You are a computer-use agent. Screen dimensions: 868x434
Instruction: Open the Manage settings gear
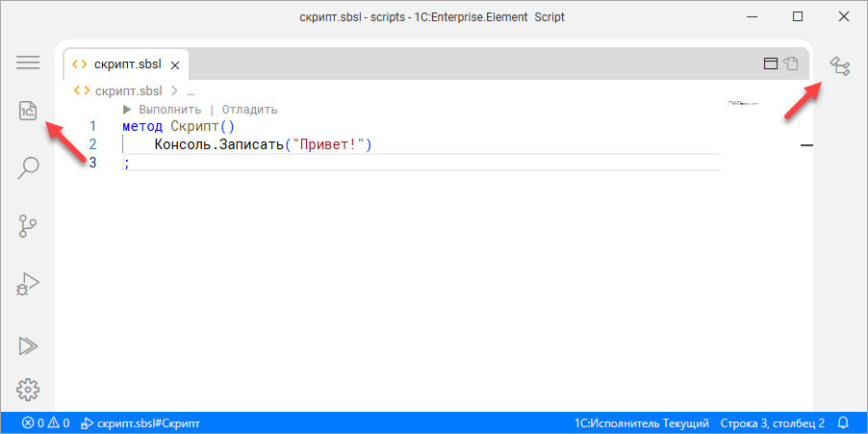[x=28, y=389]
